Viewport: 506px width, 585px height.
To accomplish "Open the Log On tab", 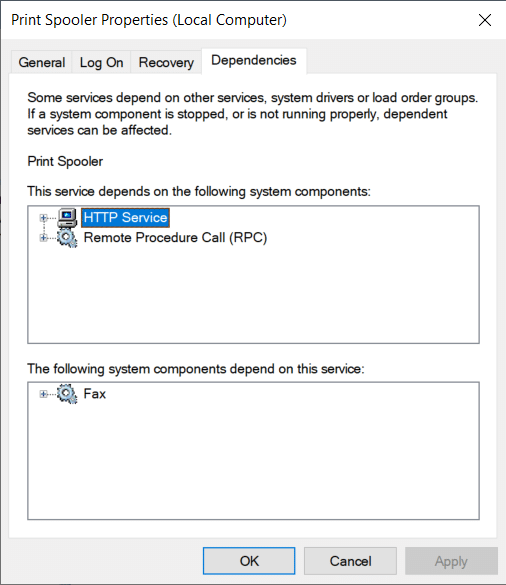I will [x=101, y=62].
